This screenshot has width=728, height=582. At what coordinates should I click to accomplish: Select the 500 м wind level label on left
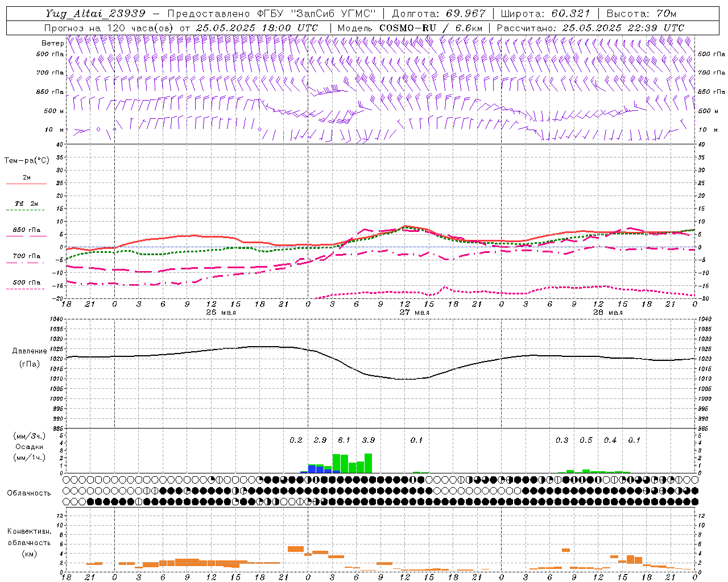54,111
